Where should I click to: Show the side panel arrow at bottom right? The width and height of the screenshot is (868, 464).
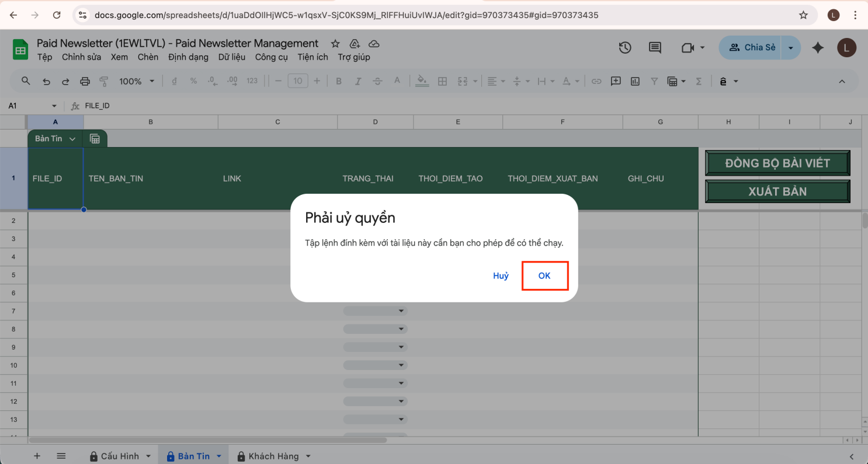(851, 456)
